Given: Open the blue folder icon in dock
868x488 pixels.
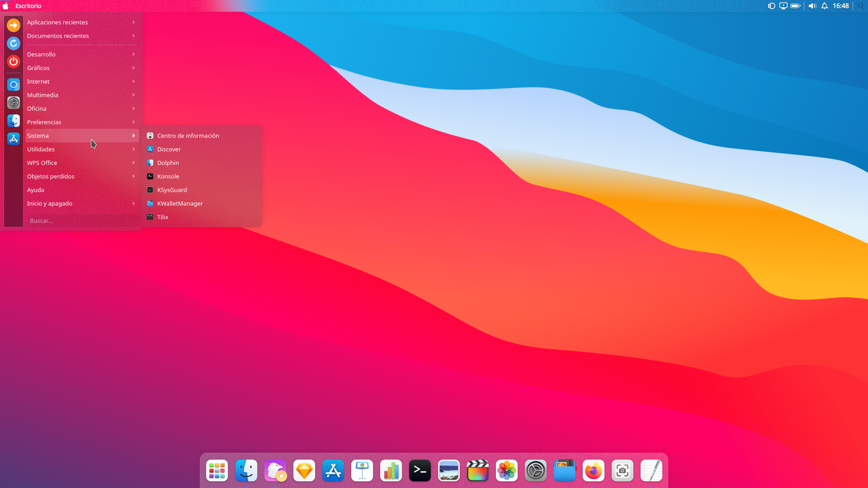Looking at the screenshot, I should point(565,471).
